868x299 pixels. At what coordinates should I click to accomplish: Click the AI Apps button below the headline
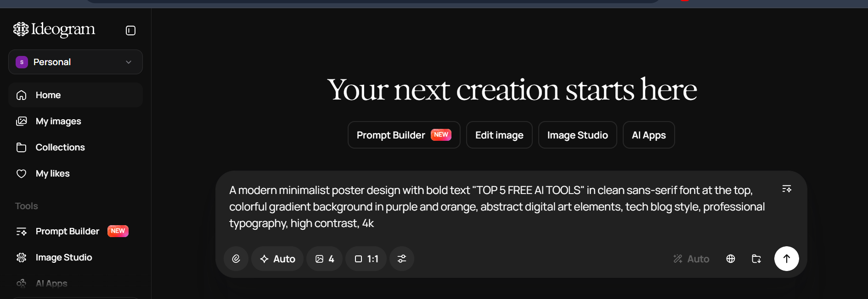[648, 135]
